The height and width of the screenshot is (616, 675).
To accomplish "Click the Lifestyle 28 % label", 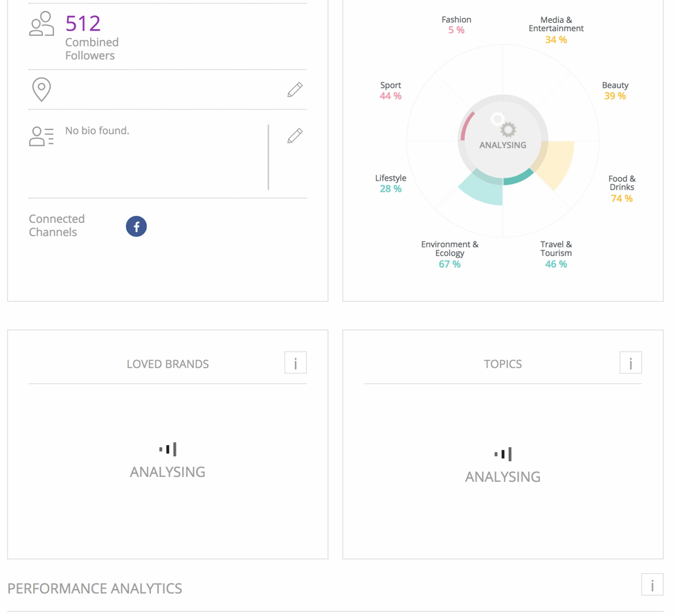I will coord(390,183).
